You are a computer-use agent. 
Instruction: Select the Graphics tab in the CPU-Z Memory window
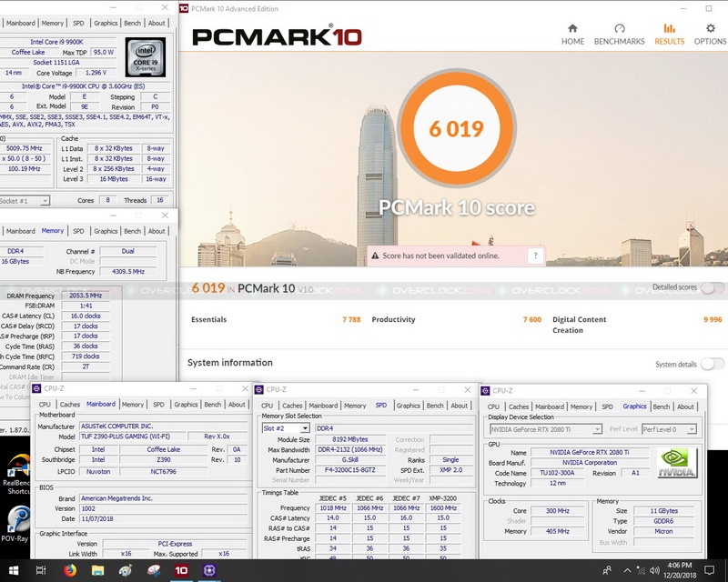pyautogui.click(x=106, y=231)
